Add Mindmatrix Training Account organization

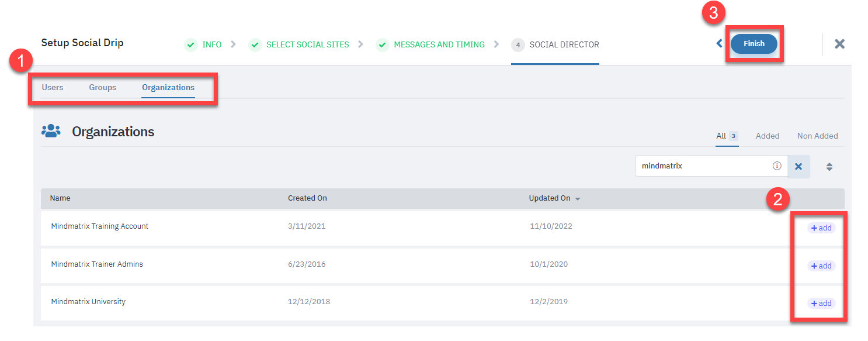tap(821, 228)
